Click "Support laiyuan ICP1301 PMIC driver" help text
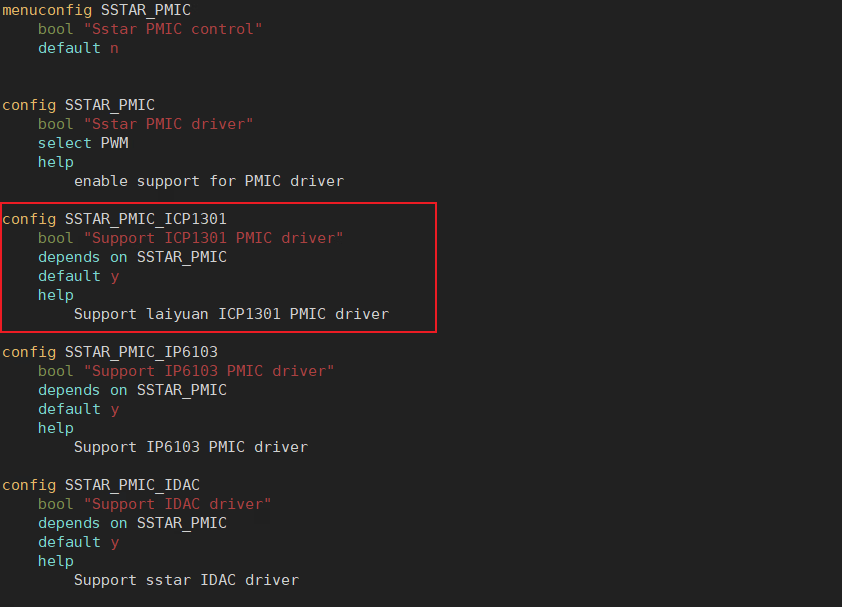 [231, 314]
